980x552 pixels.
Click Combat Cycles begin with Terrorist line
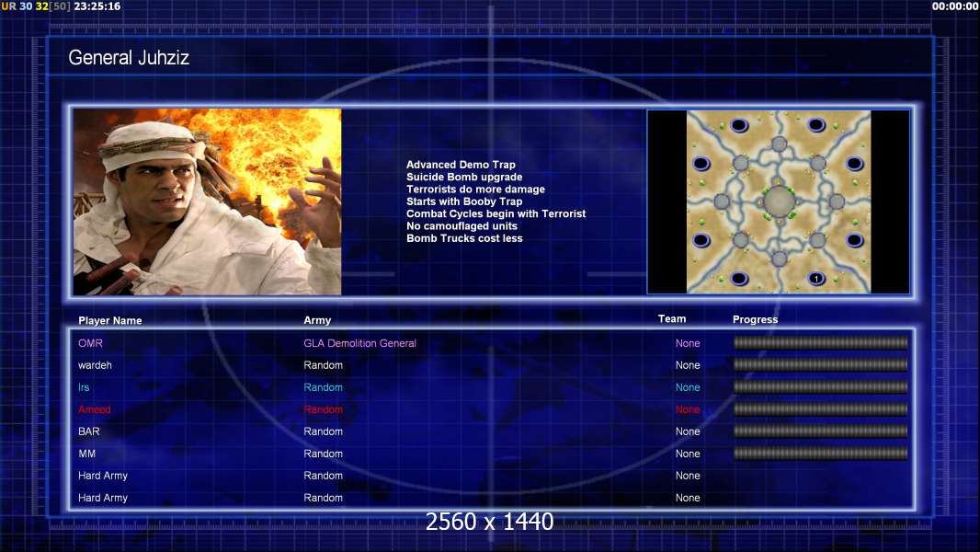(496, 213)
